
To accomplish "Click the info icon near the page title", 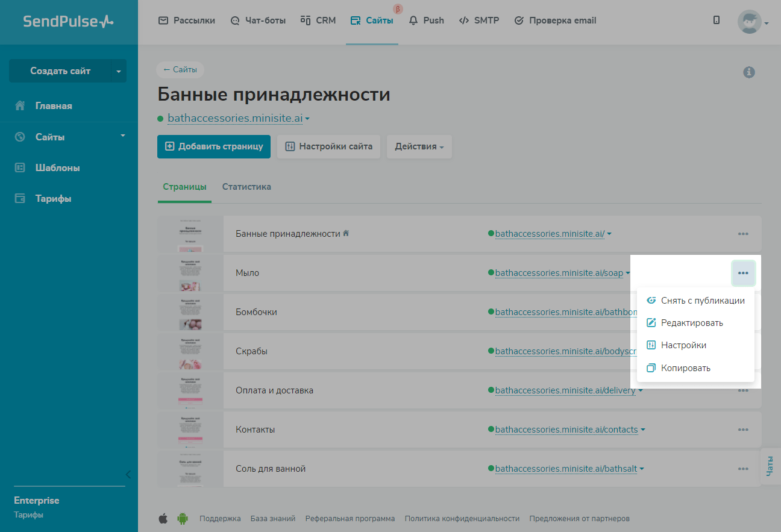I will tap(749, 72).
